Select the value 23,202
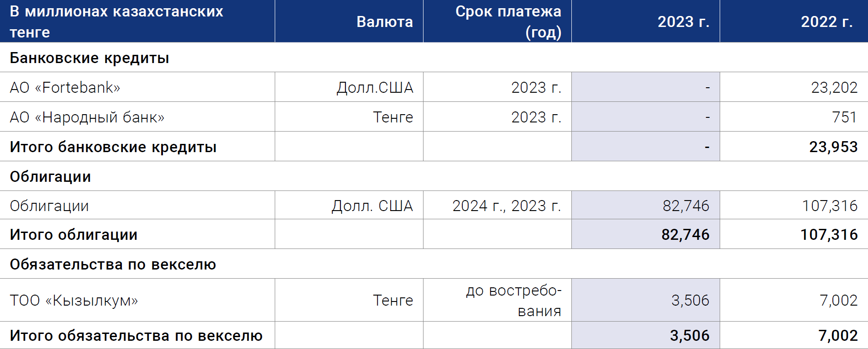868x349 pixels. [834, 87]
